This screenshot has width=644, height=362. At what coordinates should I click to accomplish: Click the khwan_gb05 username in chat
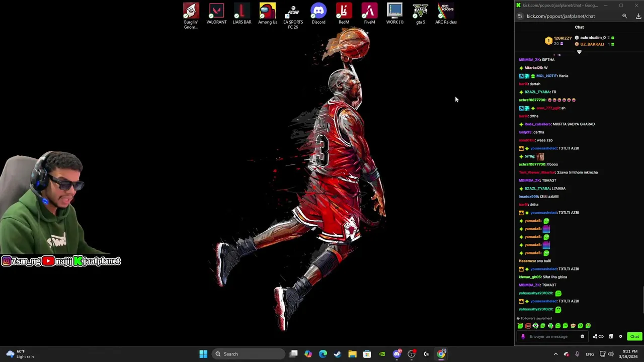[530, 277]
